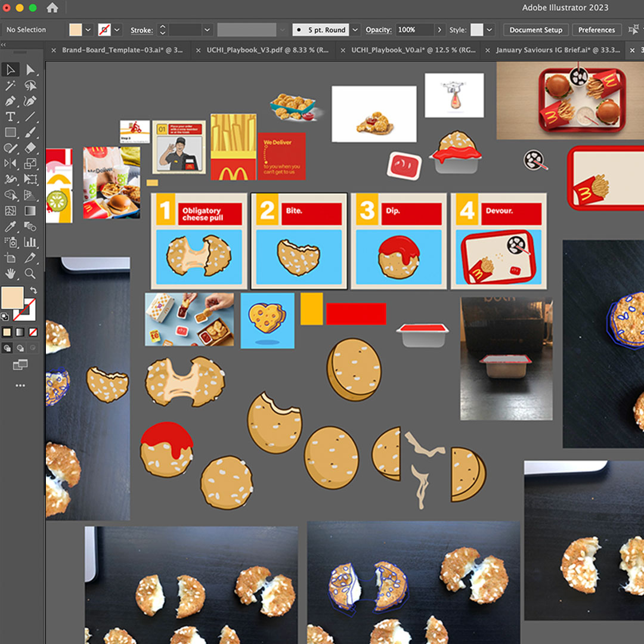Screen dimensions: 644x644
Task: Expand opacity slider arrow
Action: click(x=439, y=30)
